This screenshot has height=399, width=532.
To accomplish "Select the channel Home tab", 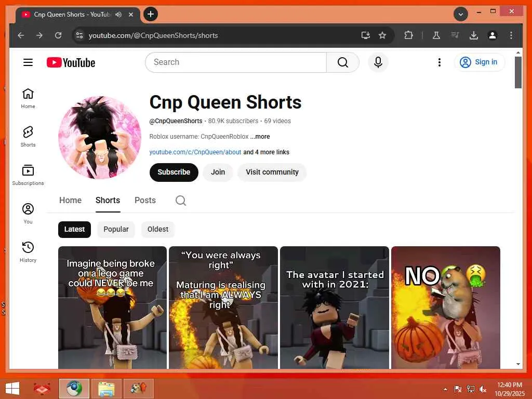I will [70, 200].
